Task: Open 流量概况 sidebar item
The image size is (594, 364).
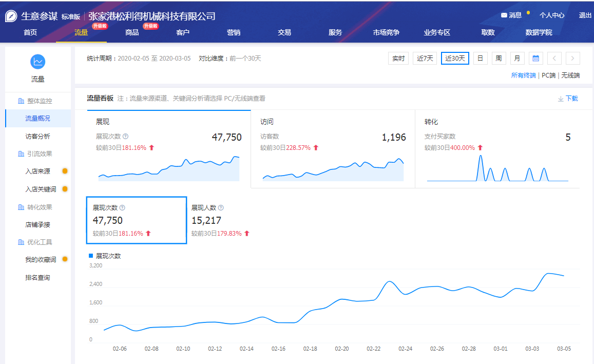Action: [38, 119]
